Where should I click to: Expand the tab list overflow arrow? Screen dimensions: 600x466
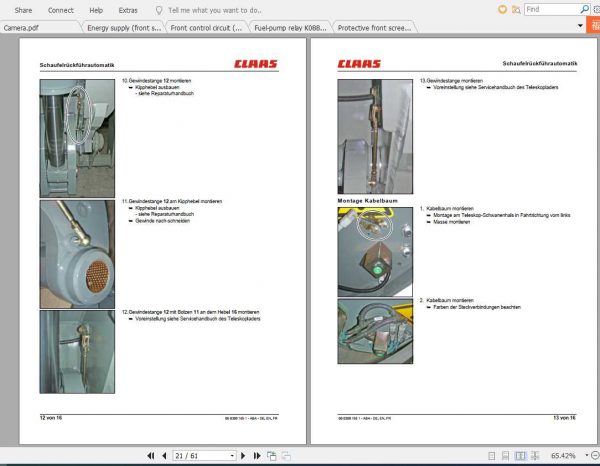(578, 26)
